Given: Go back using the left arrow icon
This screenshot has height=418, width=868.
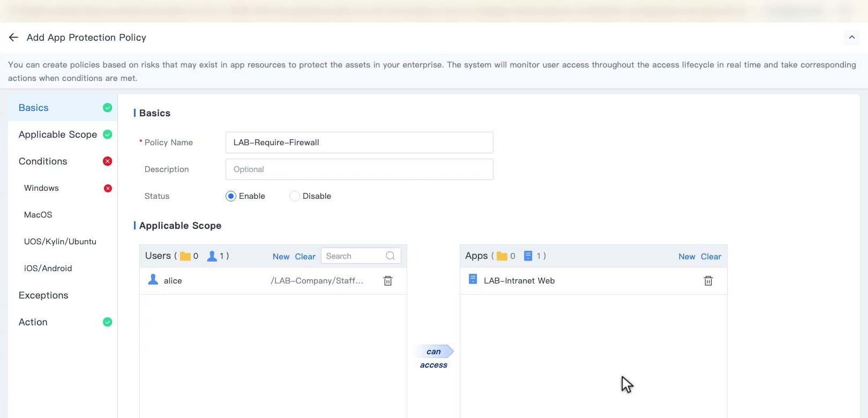Looking at the screenshot, I should click(13, 37).
